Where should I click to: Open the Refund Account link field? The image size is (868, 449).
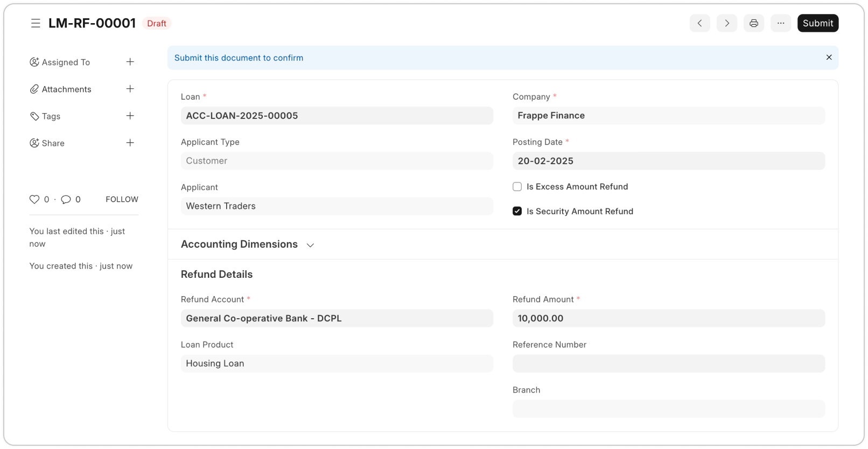[x=337, y=318]
